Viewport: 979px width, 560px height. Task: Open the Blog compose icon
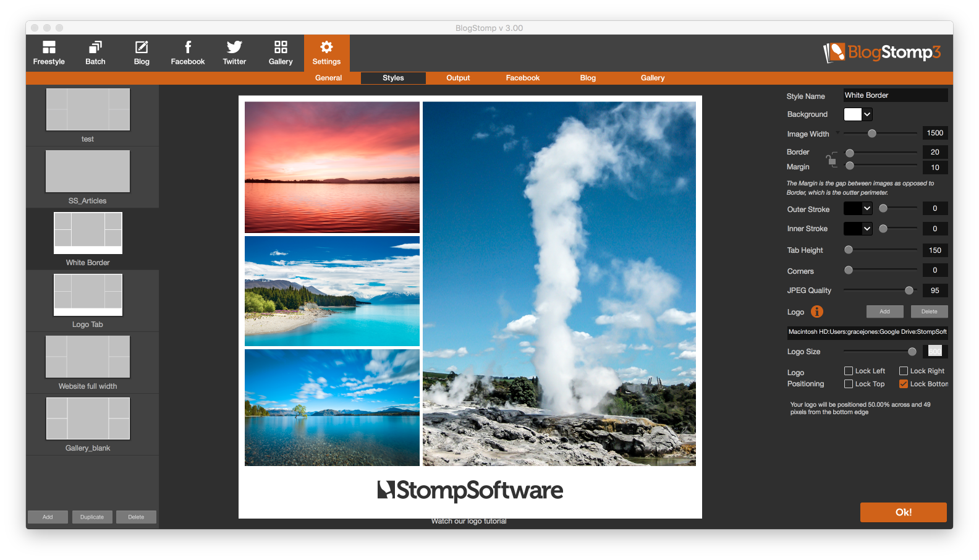142,53
